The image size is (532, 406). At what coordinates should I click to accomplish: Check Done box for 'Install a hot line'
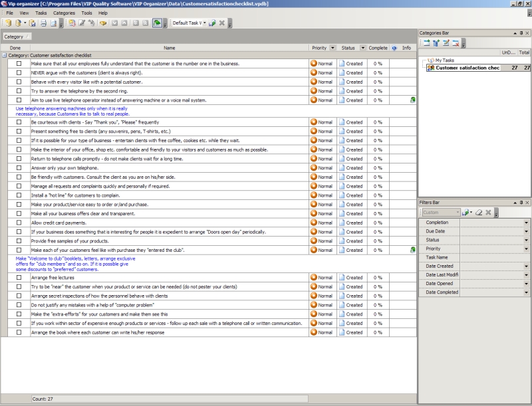[19, 195]
